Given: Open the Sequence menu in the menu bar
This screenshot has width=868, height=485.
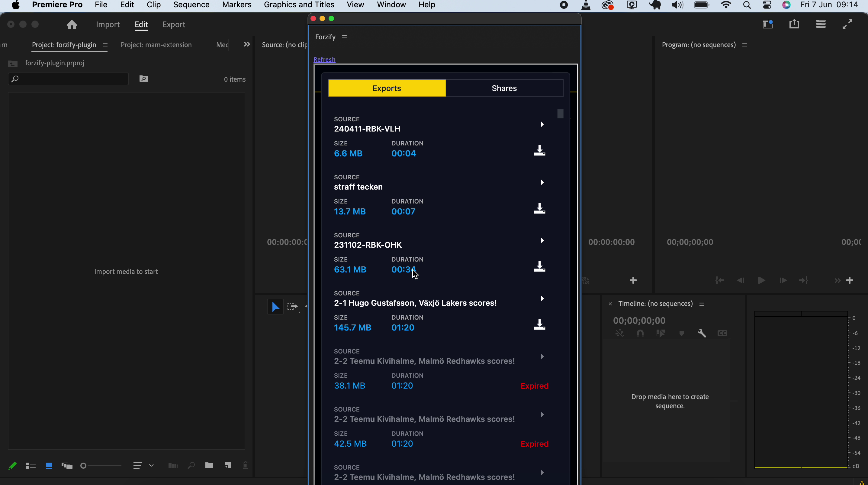Looking at the screenshot, I should (x=191, y=5).
